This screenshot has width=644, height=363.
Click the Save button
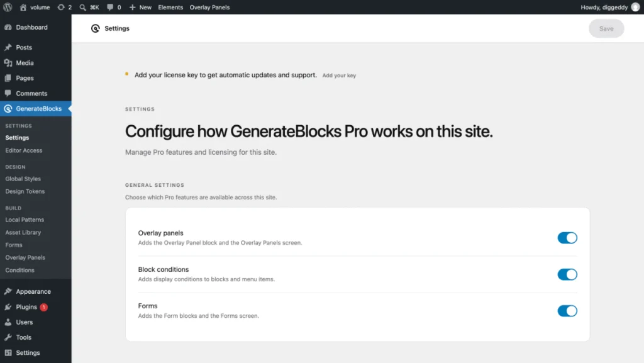point(606,28)
